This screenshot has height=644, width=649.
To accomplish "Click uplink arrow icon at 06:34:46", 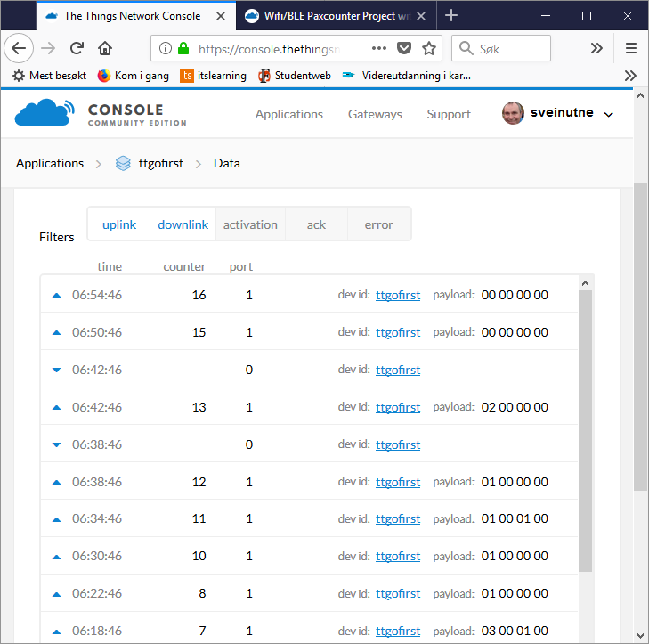I will (57, 519).
